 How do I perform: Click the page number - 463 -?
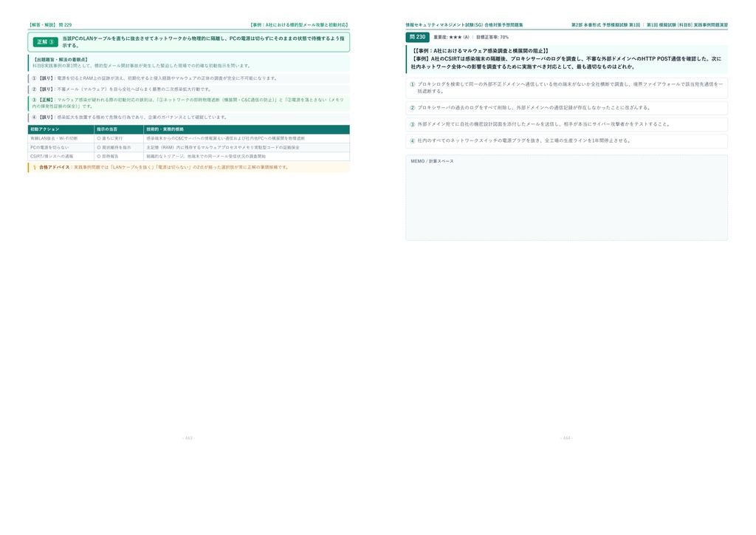coord(188,438)
